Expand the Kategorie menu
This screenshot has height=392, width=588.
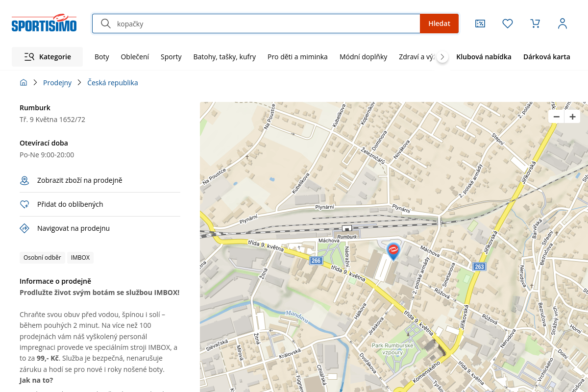tap(48, 57)
